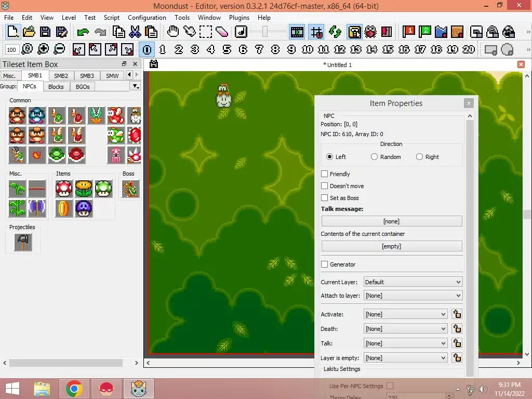
Task: Open the Attach to layer dropdown
Action: click(413, 296)
